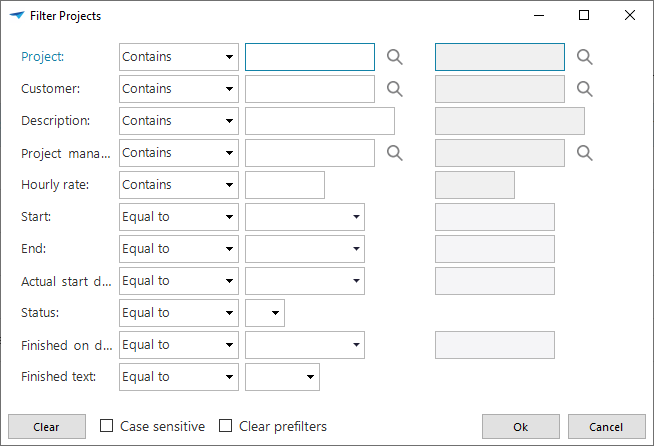The image size is (654, 446).
Task: Focus the Hourly rate input box
Action: 284,185
